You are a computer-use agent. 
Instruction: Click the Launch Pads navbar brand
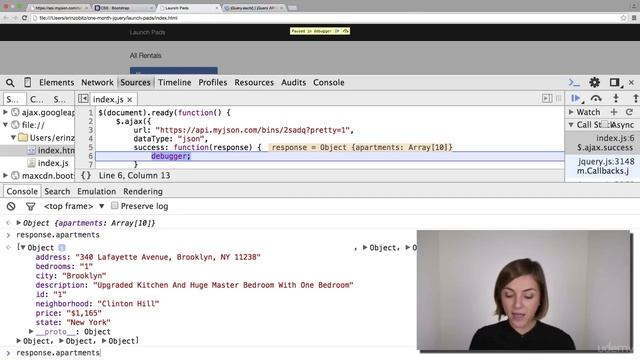tap(147, 32)
